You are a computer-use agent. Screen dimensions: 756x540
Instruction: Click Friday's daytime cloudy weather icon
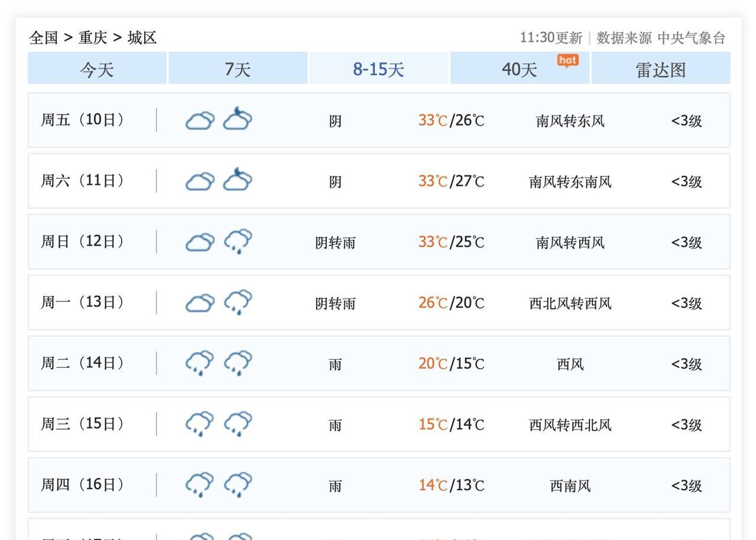200,120
